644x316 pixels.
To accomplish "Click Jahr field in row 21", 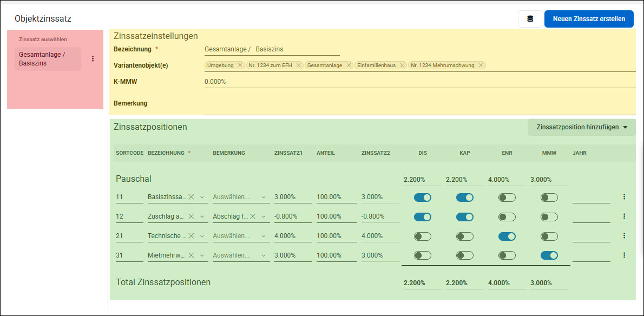I will point(592,236).
